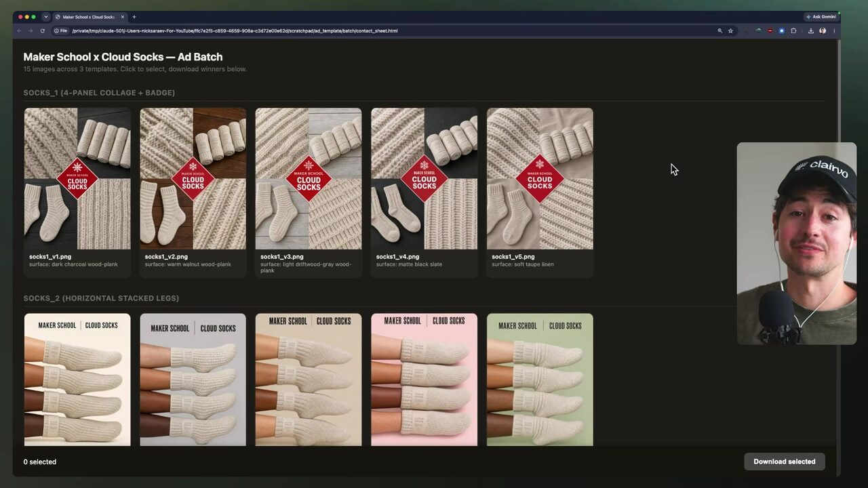Click the browser forward arrow
868x488 pixels.
[x=31, y=30]
